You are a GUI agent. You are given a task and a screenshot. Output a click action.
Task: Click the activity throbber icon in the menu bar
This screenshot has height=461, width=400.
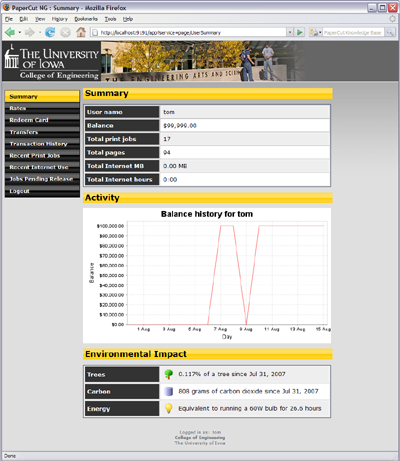pos(392,19)
